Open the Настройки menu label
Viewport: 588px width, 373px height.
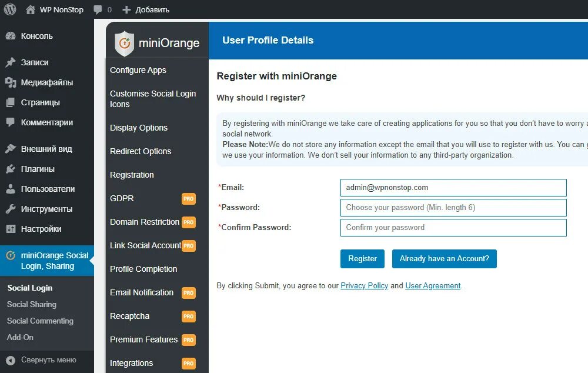[41, 229]
